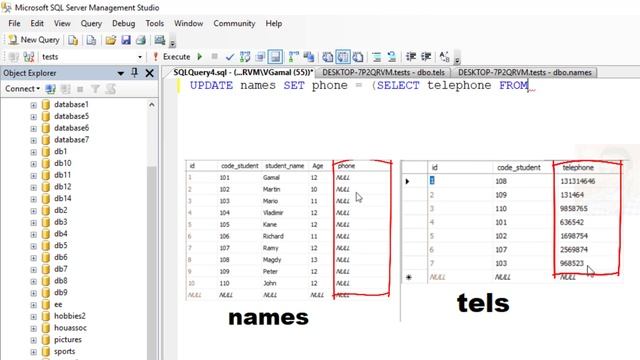Screen dimensions: 640x360
Task: Specify values for template parameters
Action: click(444, 57)
